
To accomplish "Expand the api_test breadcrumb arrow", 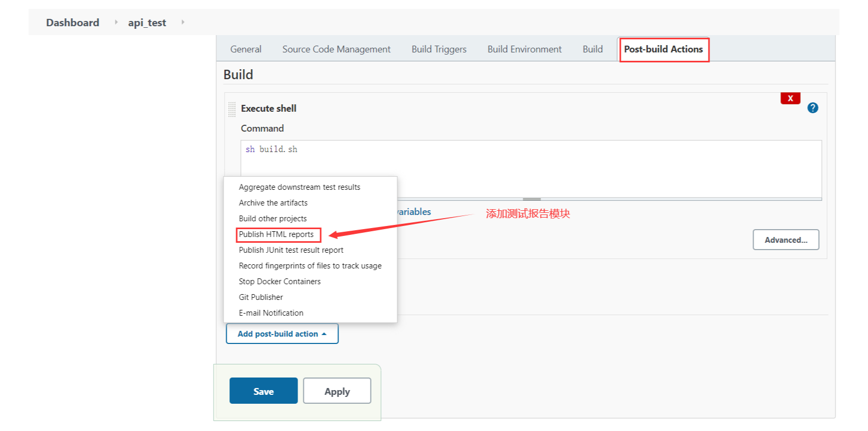I will coord(183,22).
